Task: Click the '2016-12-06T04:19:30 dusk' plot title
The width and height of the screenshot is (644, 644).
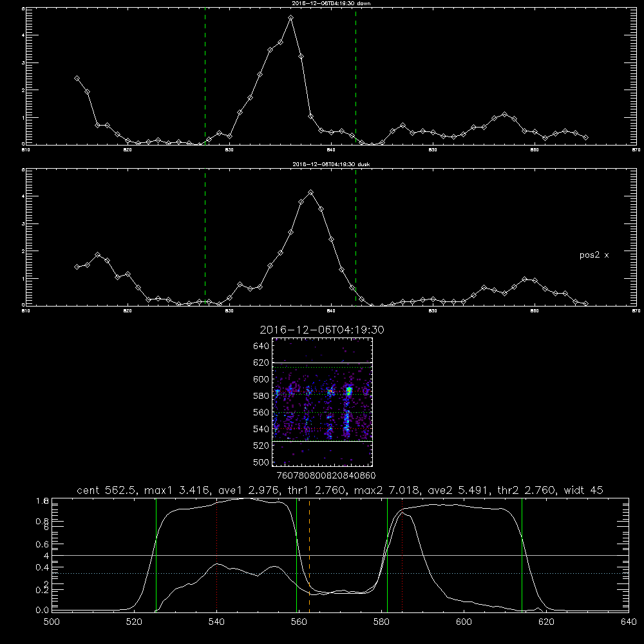Action: [331, 164]
